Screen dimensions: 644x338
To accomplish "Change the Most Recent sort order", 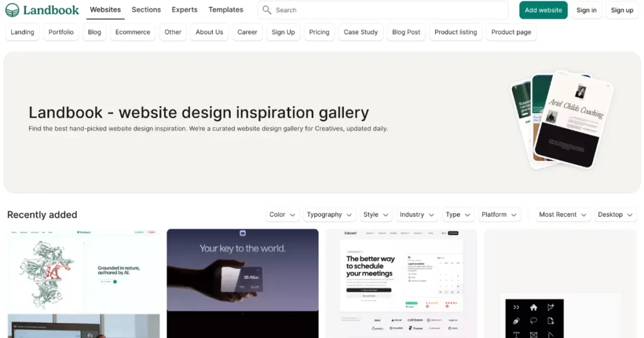I will coord(563,215).
